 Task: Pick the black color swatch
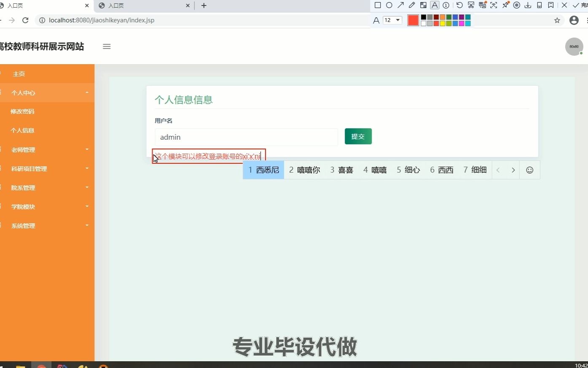(x=424, y=17)
